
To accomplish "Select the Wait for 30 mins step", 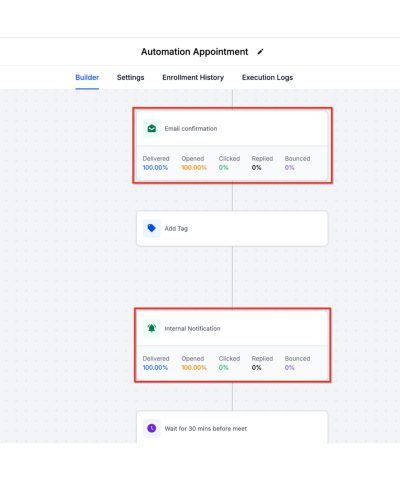I will click(x=232, y=427).
